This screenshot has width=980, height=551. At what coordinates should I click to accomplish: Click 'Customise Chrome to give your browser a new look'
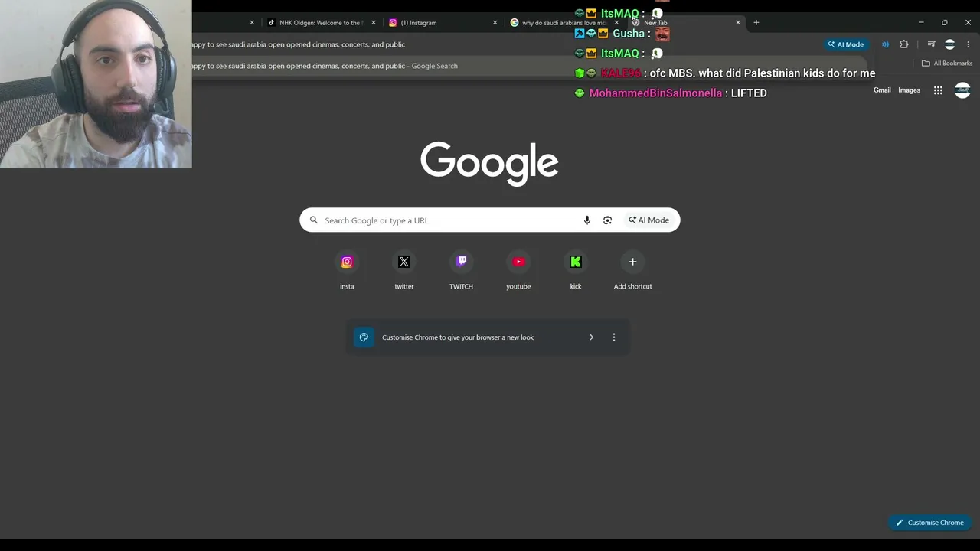pyautogui.click(x=458, y=337)
